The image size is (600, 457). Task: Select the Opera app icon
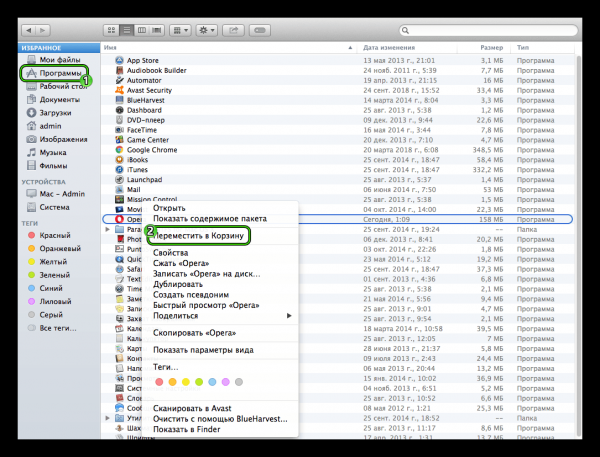(119, 219)
